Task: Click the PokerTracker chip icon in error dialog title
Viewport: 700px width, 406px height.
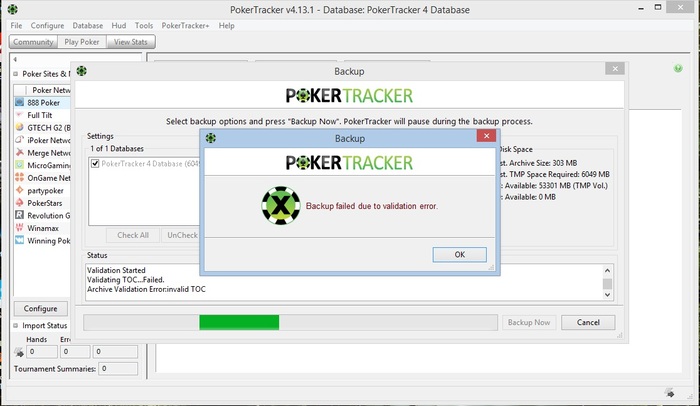Action: click(x=211, y=138)
